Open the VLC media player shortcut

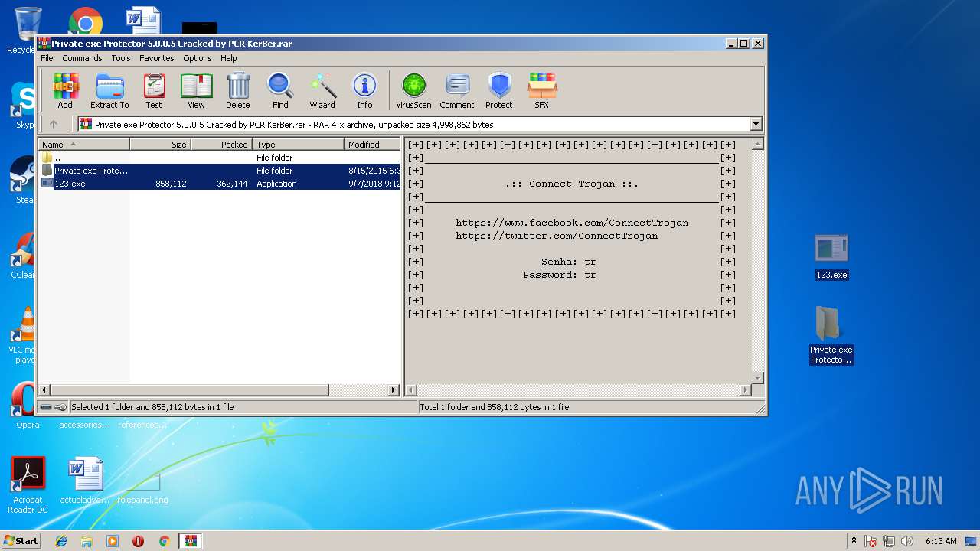25,335
